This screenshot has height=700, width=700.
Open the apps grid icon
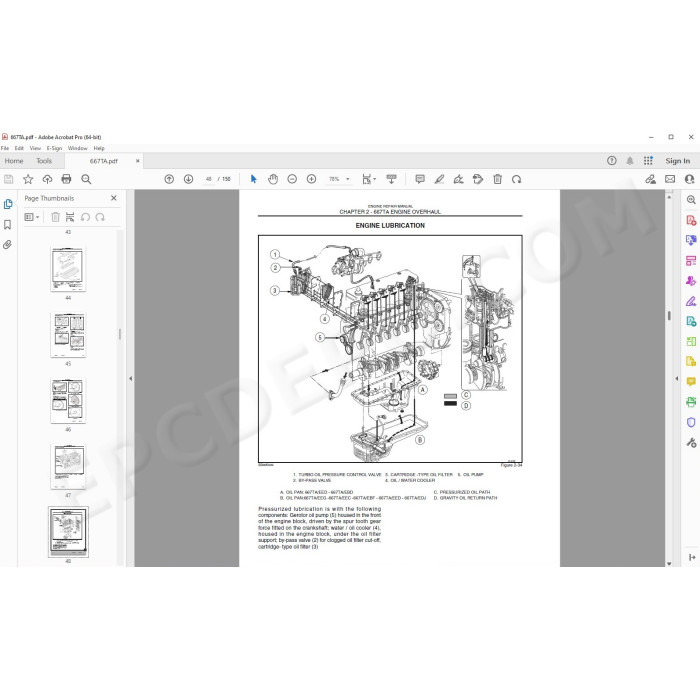click(x=648, y=161)
